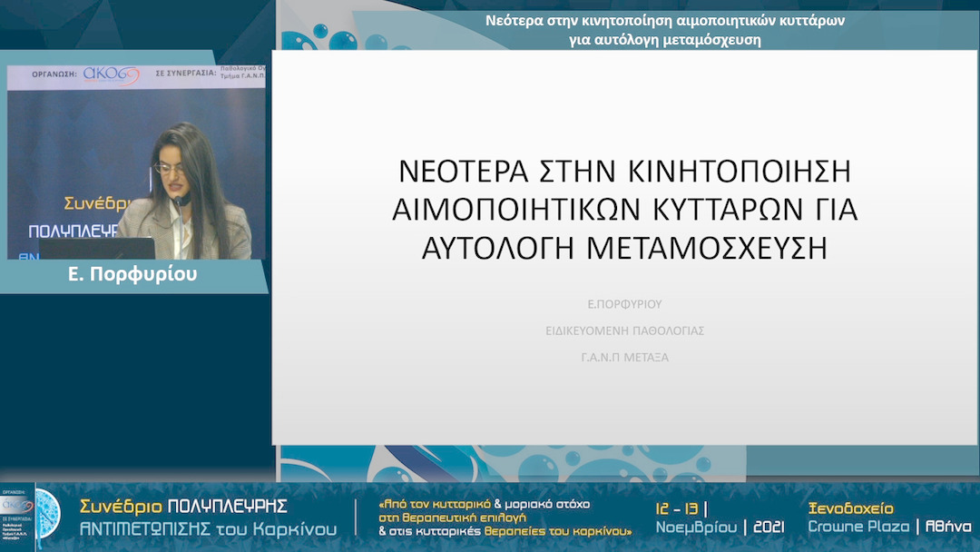
Task: Select the Γ.Α.Ν.Π ΜΕΤΑΞΑ text on the slide
Action: [x=625, y=358]
